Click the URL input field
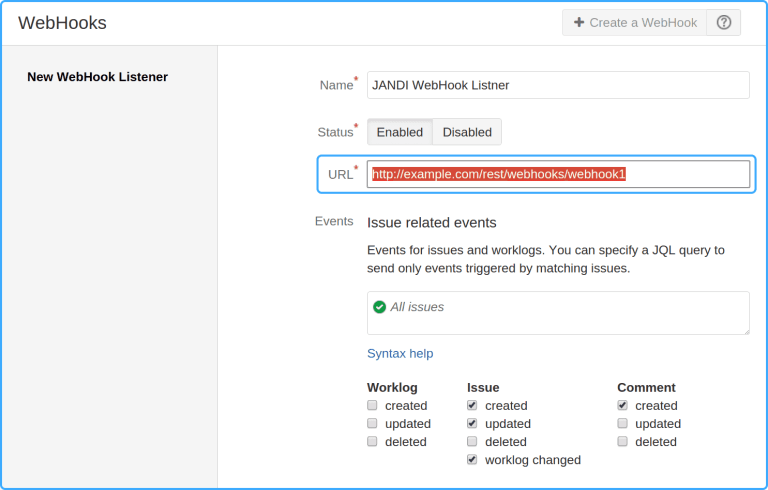 pyautogui.click(x=558, y=174)
